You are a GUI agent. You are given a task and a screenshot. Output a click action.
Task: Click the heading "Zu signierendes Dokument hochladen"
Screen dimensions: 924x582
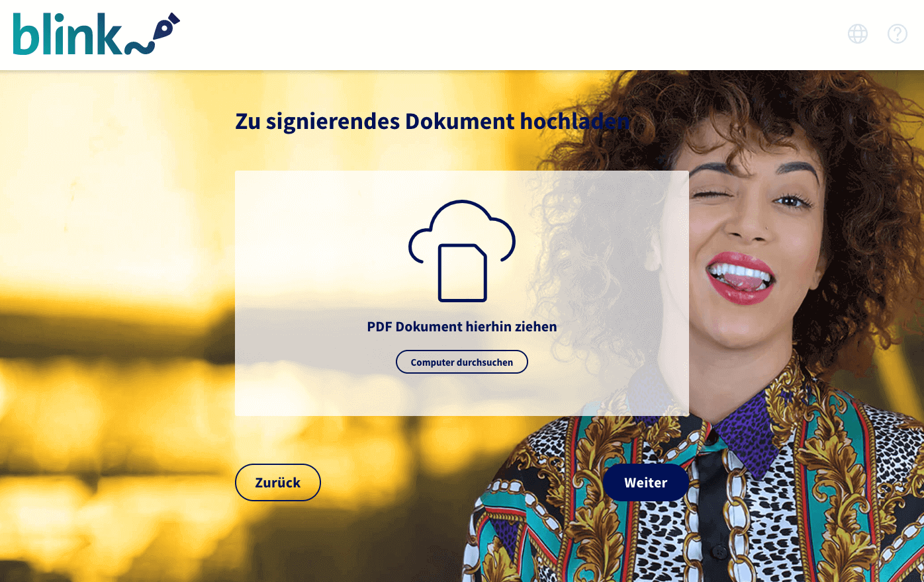pos(432,122)
